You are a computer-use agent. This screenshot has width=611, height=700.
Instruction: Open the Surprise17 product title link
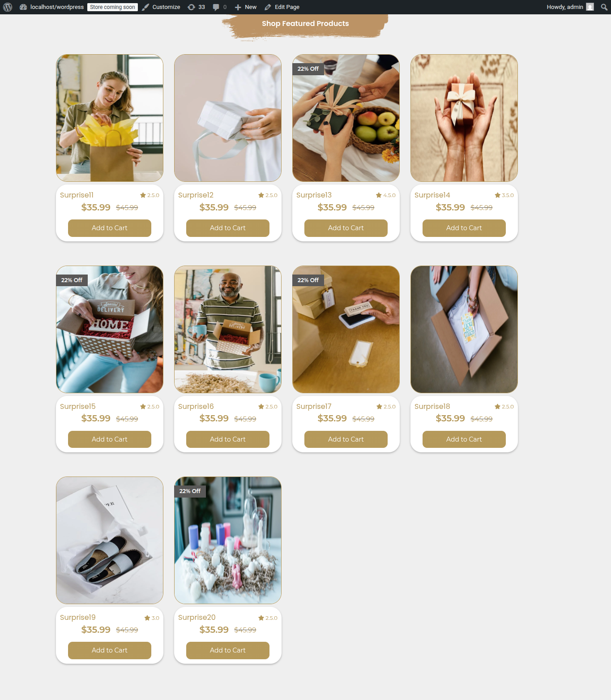[x=314, y=407]
